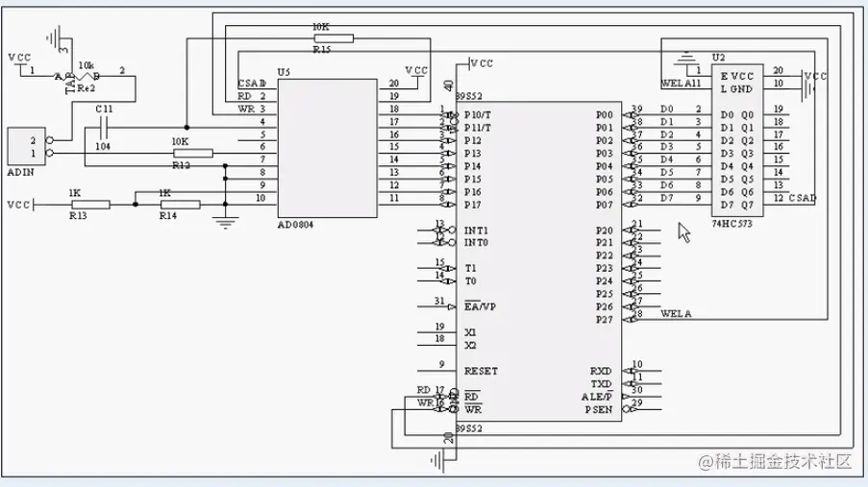Image resolution: width=868 pixels, height=487 pixels.
Task: Click ground symbol below resistor R14
Action: (x=225, y=224)
